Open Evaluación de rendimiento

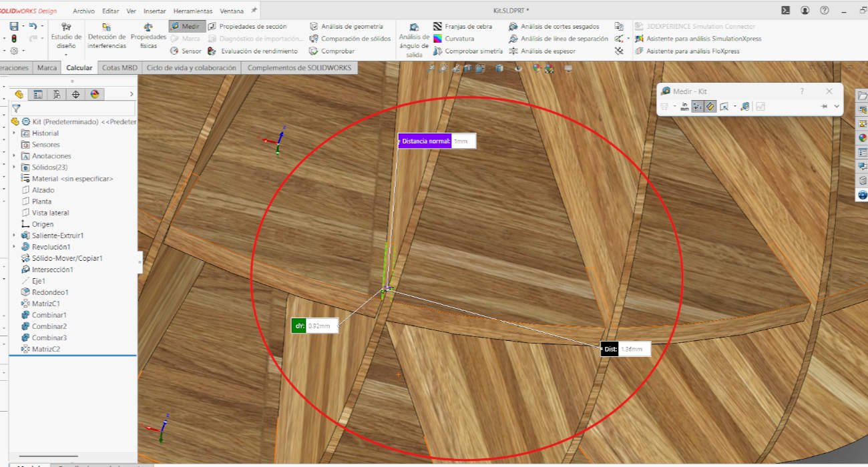(252, 51)
